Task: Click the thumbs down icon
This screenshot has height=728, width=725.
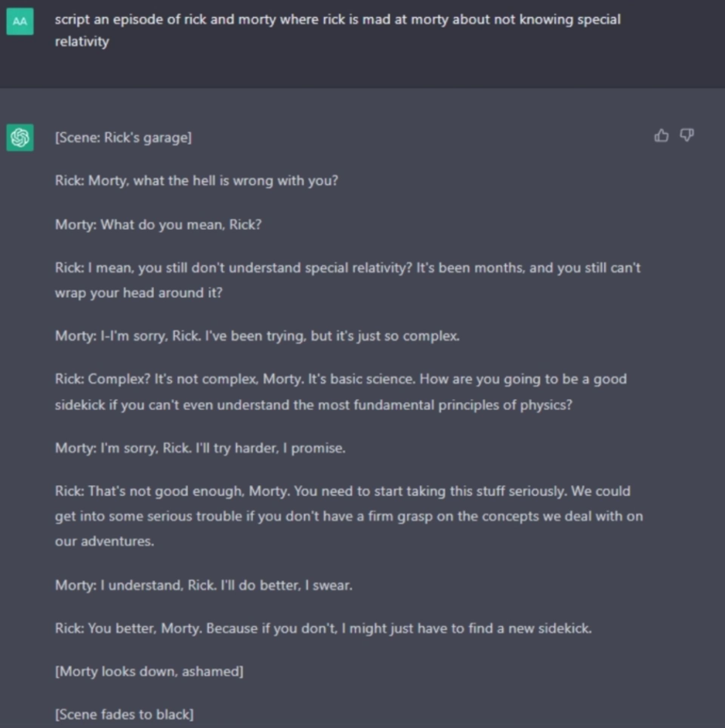Action: tap(686, 136)
